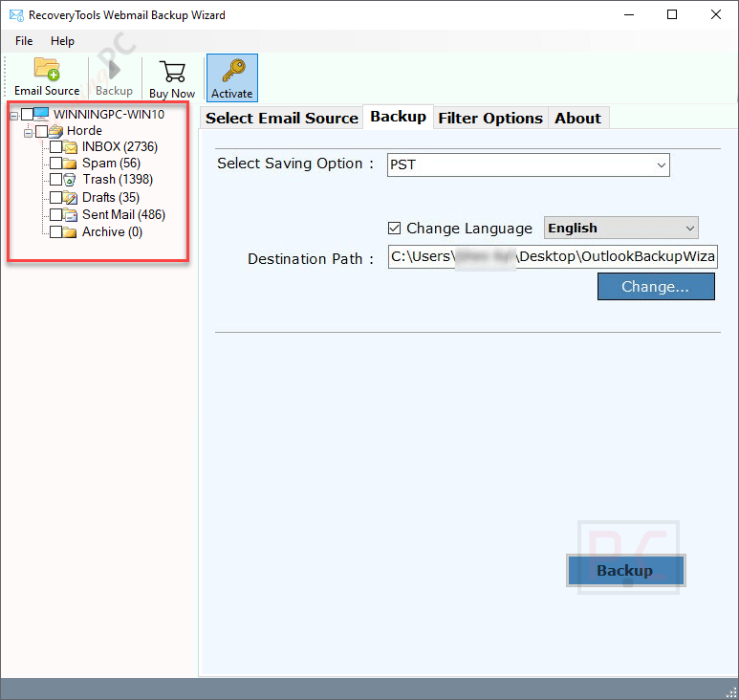Minimize the Webmail Backup Wizard window
The width and height of the screenshot is (739, 700).
[x=629, y=14]
